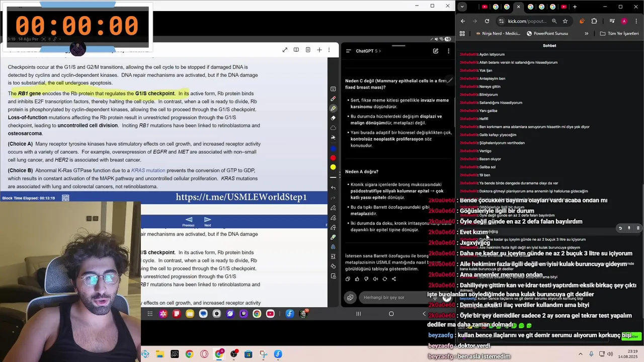Select the green highlighter tool
Viewport: 644px width, 362px height.
click(x=333, y=108)
